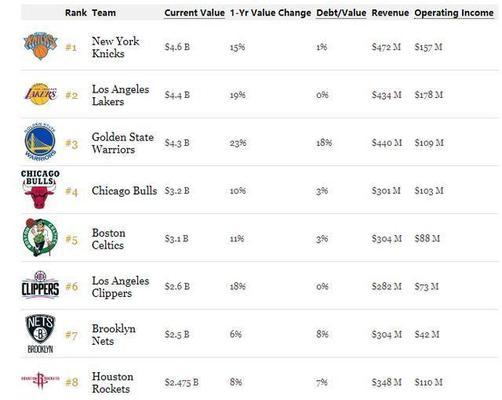The height and width of the screenshot is (400, 502).
Task: Sort by Operating Income column
Action: pos(454,13)
